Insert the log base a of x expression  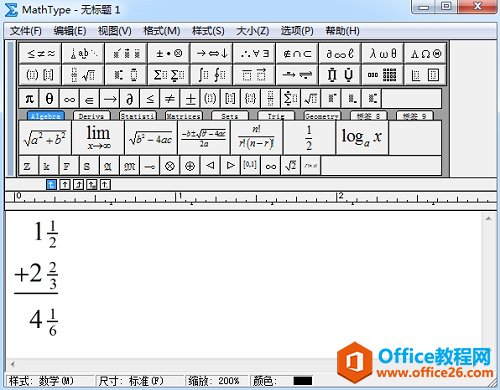(362, 138)
